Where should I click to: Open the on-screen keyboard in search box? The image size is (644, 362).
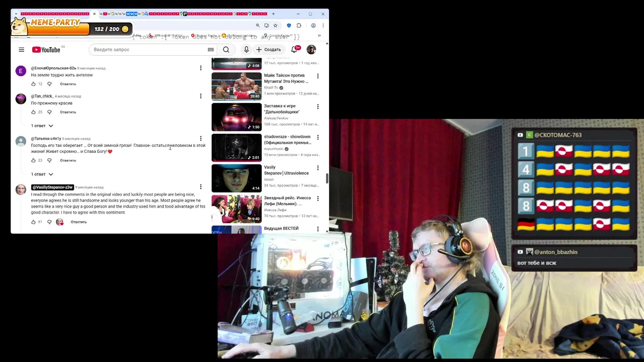point(211,49)
